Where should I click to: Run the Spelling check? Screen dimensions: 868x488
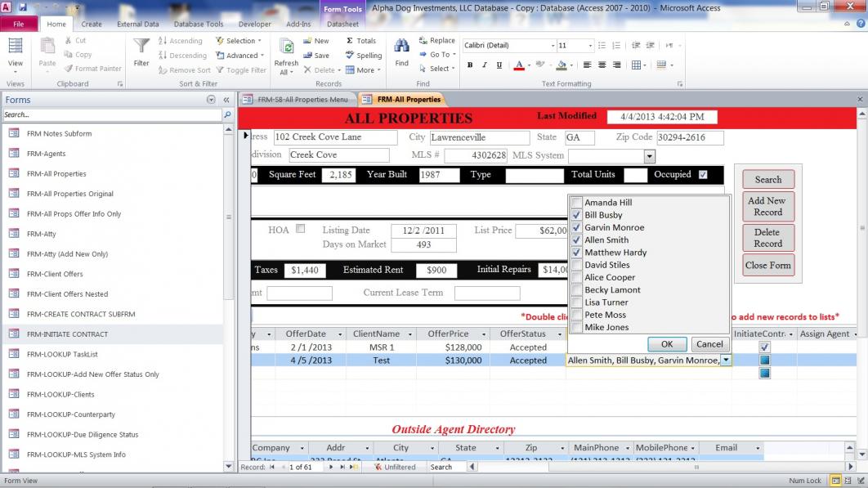coord(364,56)
